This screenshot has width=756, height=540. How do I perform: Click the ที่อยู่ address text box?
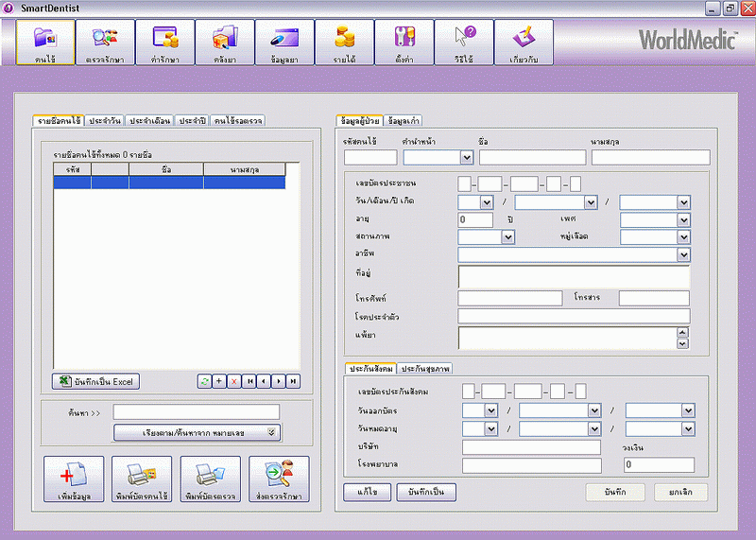574,277
